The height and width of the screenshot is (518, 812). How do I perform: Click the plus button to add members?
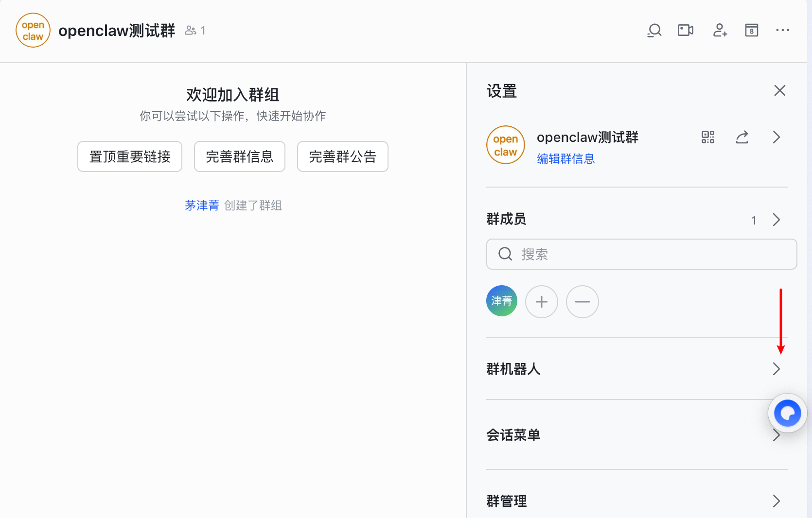pos(542,302)
